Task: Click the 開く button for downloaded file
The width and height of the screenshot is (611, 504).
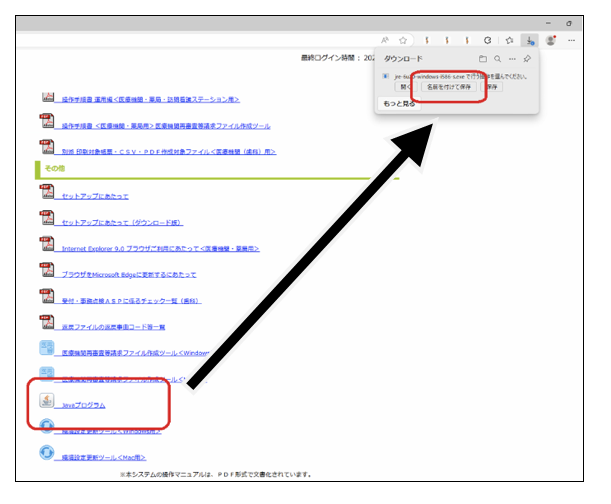Action: tap(405, 87)
